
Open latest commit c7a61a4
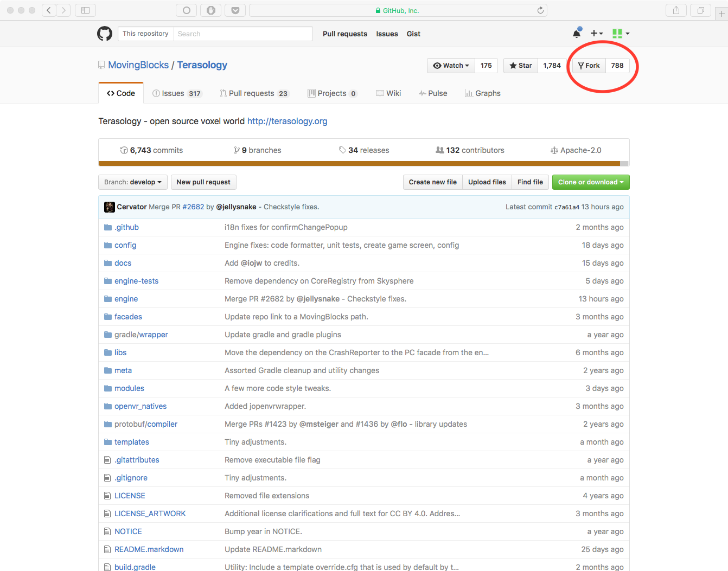[x=567, y=207]
